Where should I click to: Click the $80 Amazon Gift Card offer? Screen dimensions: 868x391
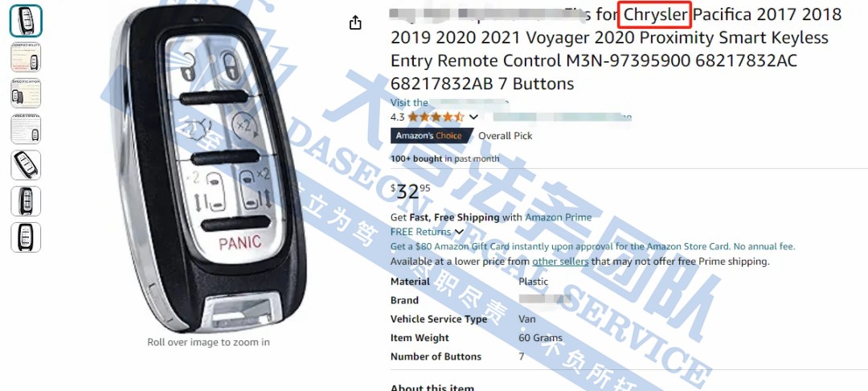pos(592,246)
